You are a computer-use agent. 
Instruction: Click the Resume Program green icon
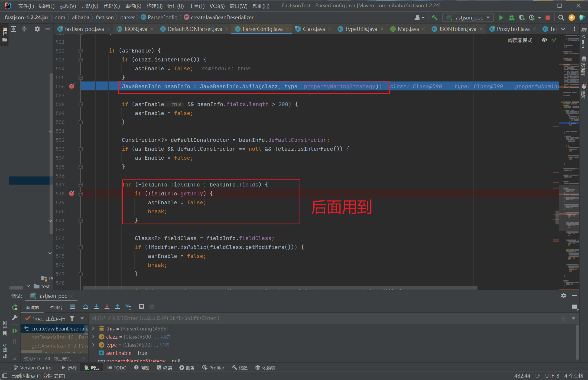pos(15,330)
